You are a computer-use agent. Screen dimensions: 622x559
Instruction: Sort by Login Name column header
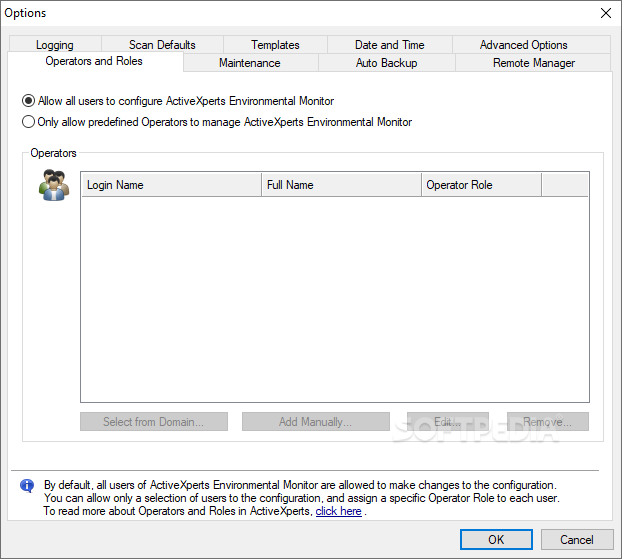coord(171,185)
